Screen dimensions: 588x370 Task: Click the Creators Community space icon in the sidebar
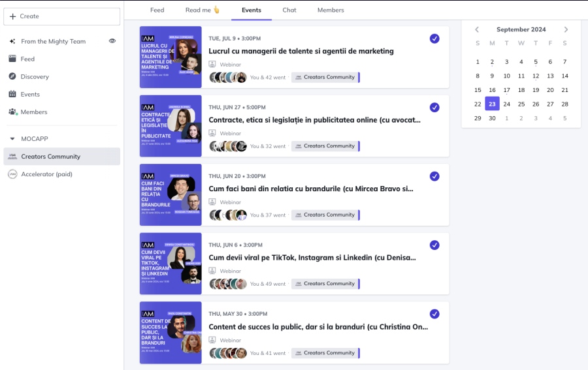(x=12, y=157)
